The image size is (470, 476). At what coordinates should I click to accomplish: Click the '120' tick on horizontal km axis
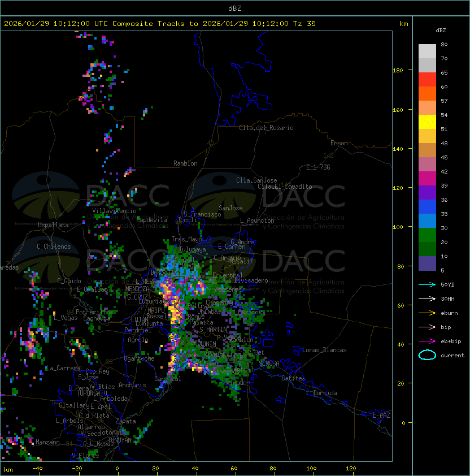(x=351, y=469)
